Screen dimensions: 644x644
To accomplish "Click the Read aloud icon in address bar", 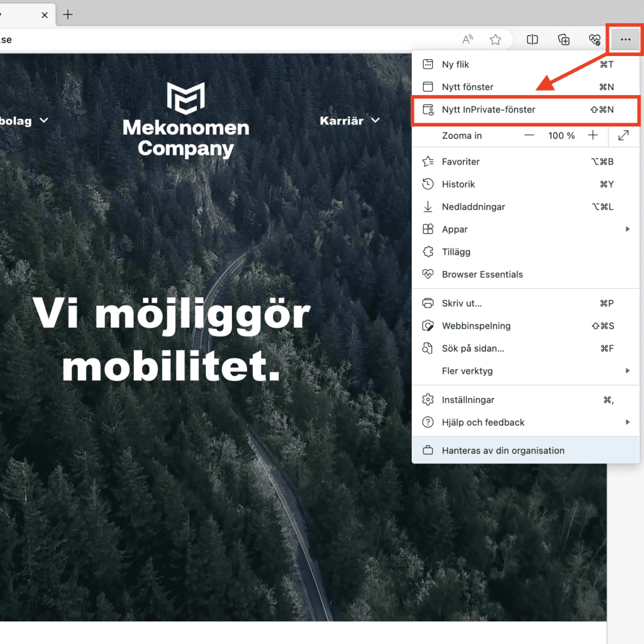I will click(x=467, y=40).
